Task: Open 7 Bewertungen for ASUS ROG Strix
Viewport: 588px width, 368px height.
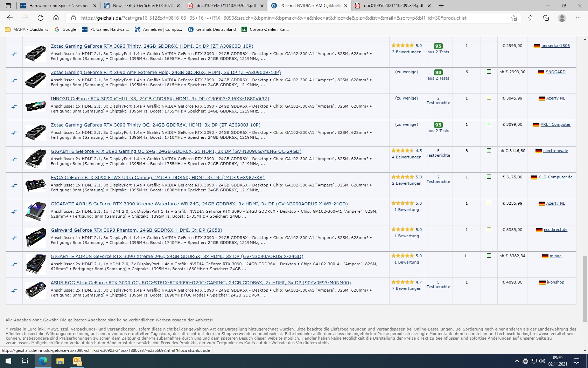Action: tap(407, 288)
